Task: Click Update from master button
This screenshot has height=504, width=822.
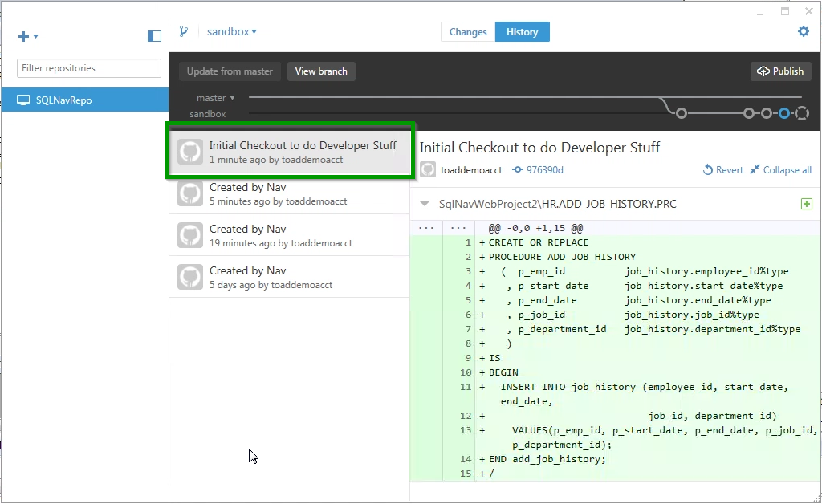Action: [230, 71]
